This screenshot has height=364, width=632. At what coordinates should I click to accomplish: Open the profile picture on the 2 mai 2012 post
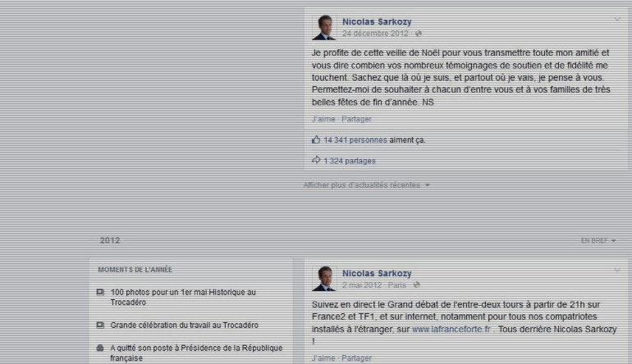point(324,279)
